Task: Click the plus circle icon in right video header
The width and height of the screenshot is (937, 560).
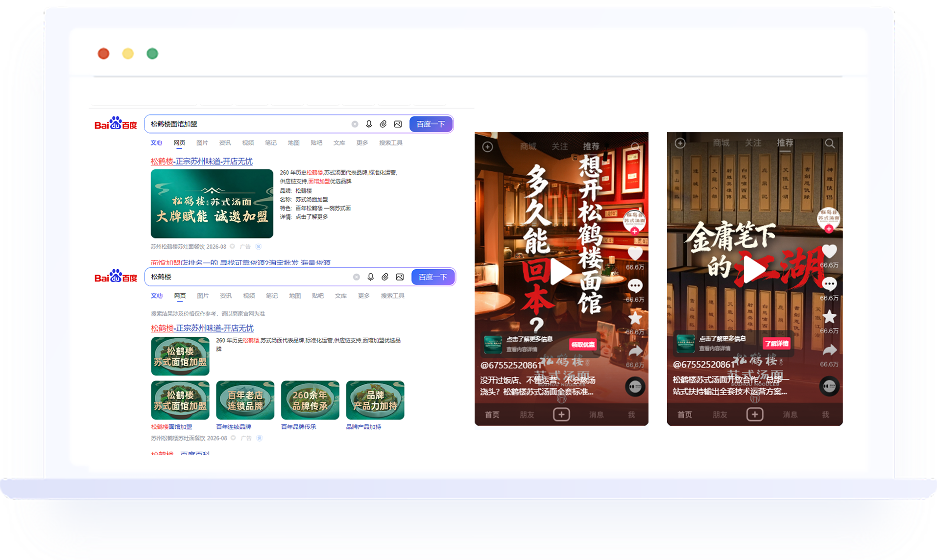Action: [680, 143]
